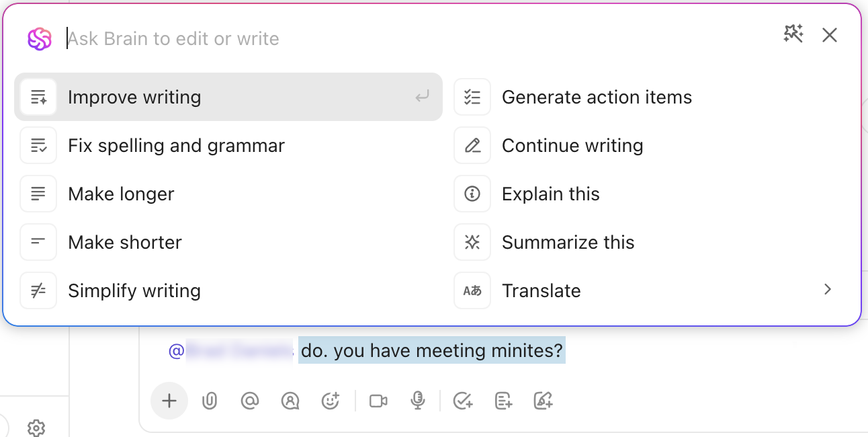Select Generate action items
Image resolution: width=868 pixels, height=437 pixels.
tap(597, 97)
